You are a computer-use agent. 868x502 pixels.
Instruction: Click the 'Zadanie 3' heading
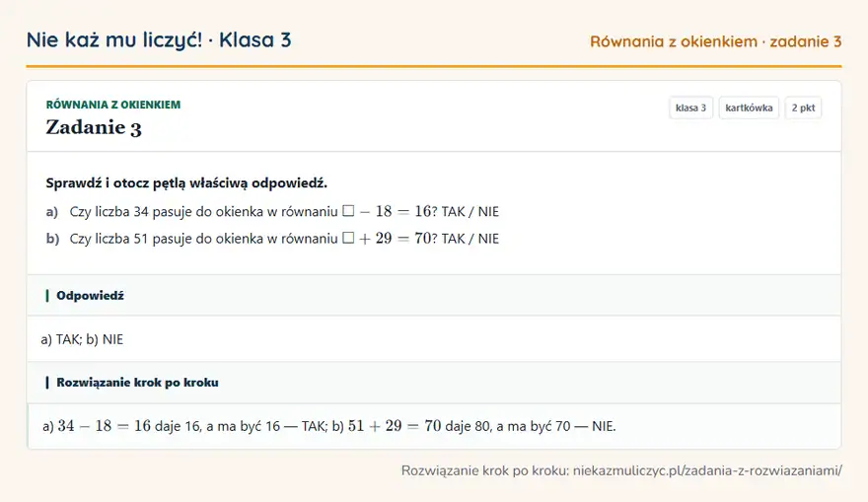(94, 128)
